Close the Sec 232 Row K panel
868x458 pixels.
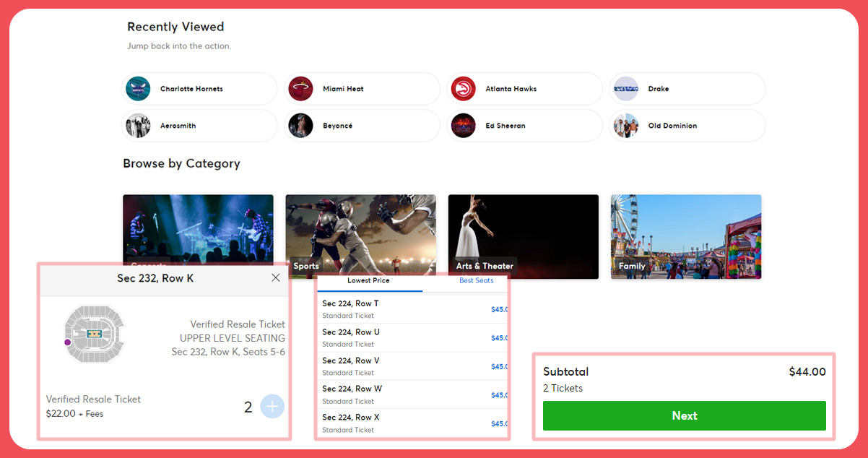tap(275, 277)
